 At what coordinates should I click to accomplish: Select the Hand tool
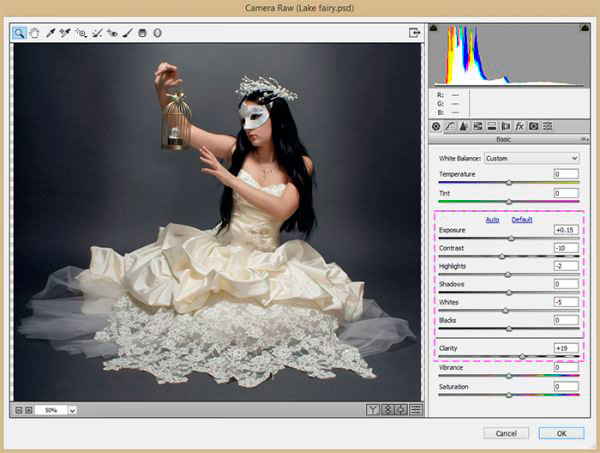click(34, 33)
